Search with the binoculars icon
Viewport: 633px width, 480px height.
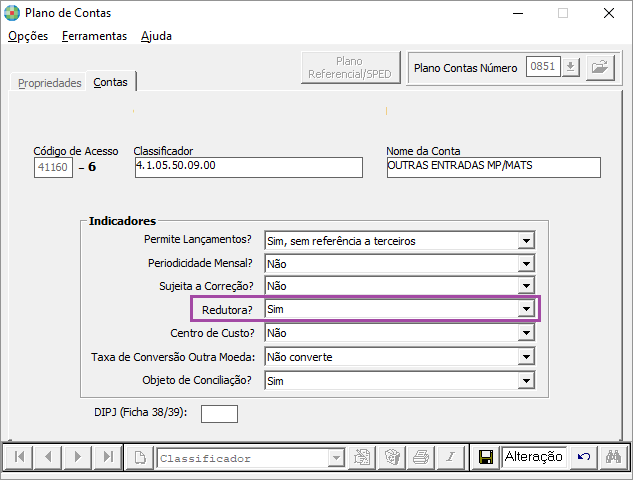(613, 457)
